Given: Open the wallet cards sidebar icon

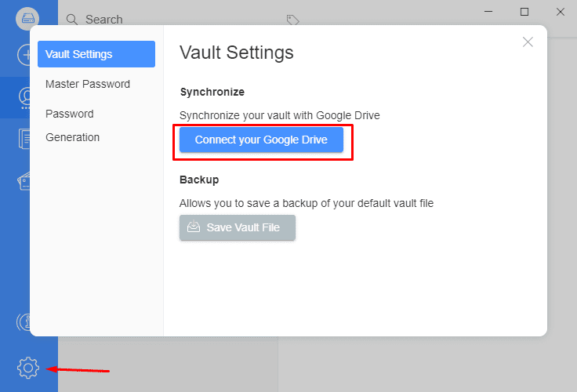Looking at the screenshot, I should tap(24, 181).
